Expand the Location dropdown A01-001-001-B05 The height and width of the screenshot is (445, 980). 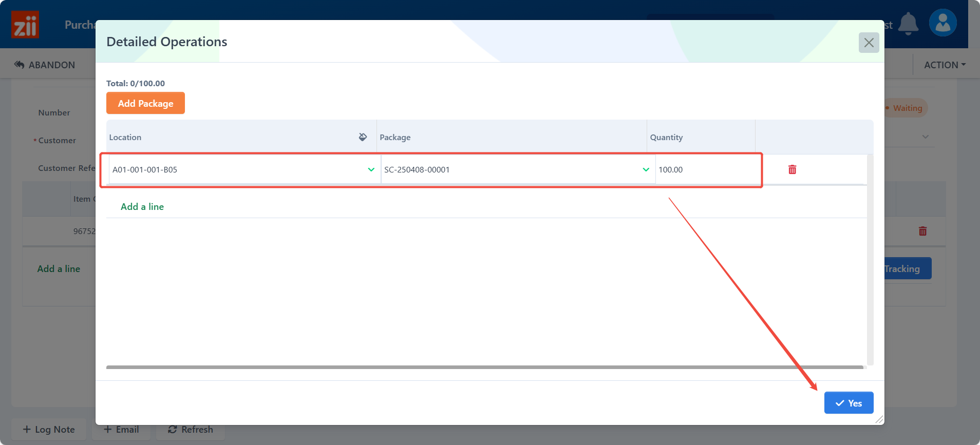(371, 169)
